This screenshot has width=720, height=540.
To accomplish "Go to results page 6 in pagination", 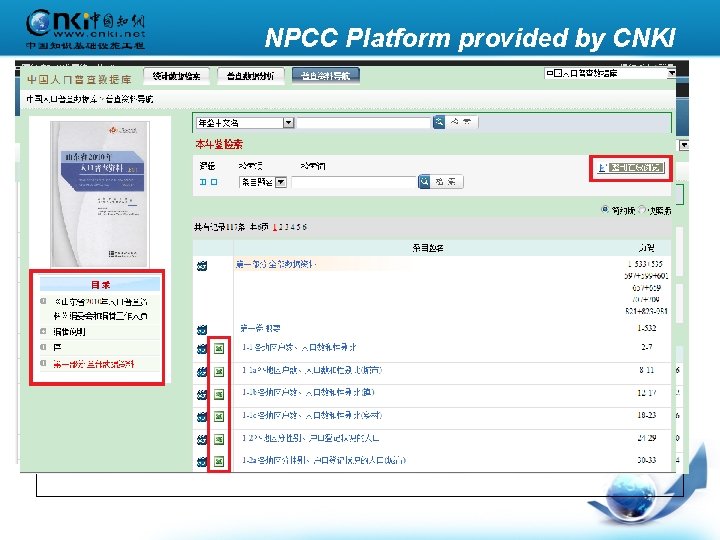I will coord(304,227).
